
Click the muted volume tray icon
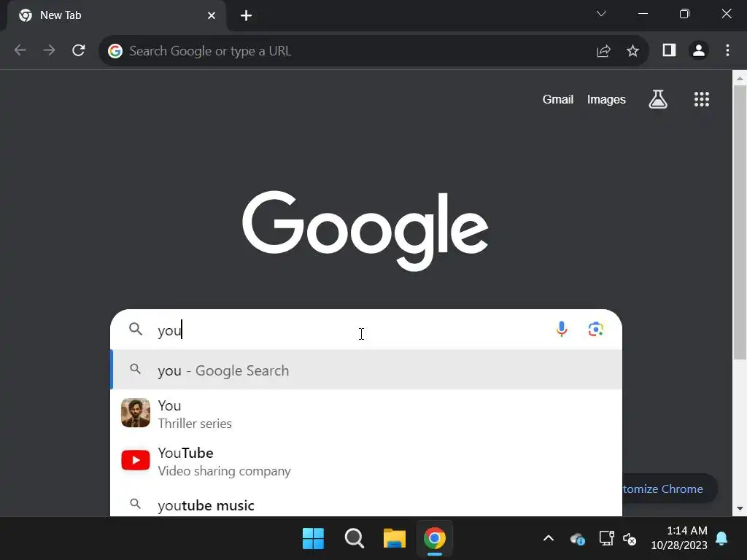[630, 539]
